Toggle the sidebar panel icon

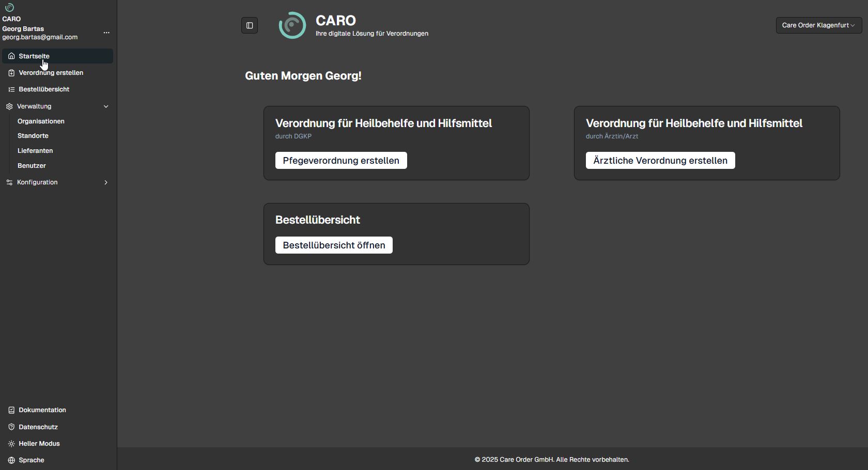click(x=250, y=25)
